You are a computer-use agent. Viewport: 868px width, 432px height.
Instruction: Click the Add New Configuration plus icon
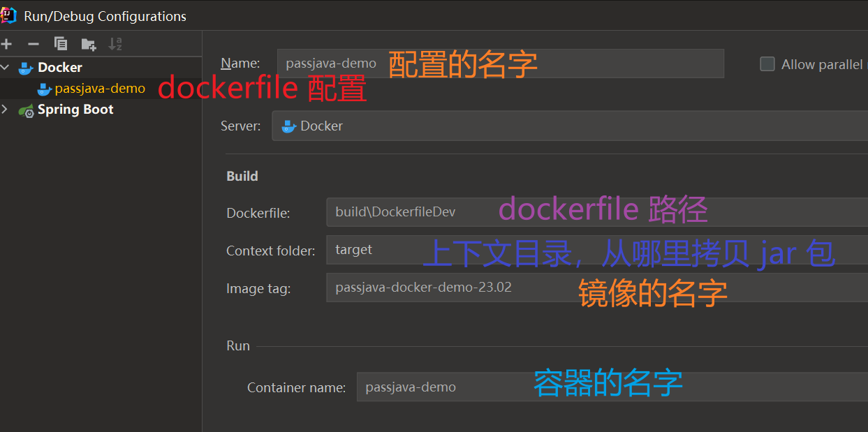[6, 44]
